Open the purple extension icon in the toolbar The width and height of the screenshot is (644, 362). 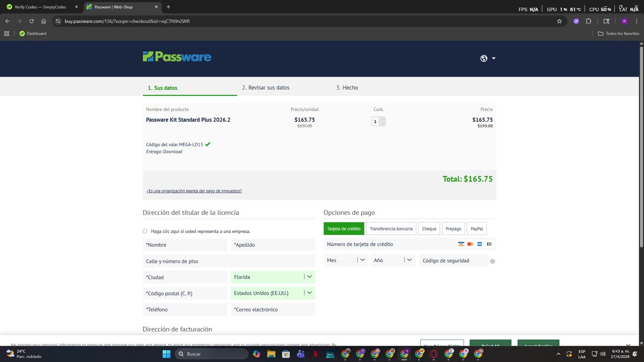pos(576,21)
